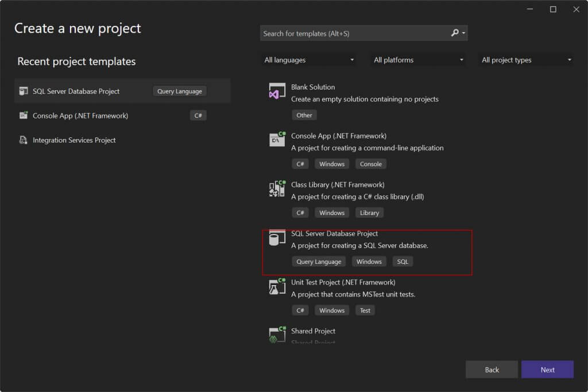The width and height of the screenshot is (588, 392).
Task: Click the Class Library template icon
Action: coord(277,189)
